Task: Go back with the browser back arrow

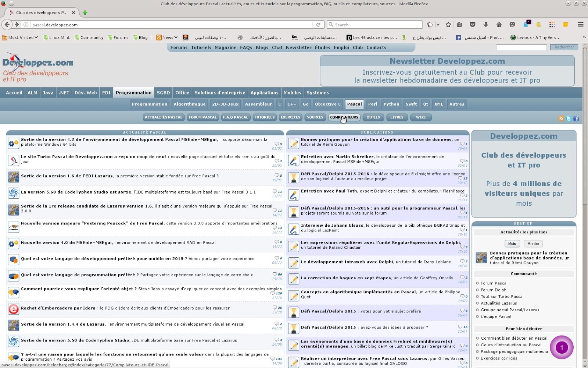Action: point(7,25)
